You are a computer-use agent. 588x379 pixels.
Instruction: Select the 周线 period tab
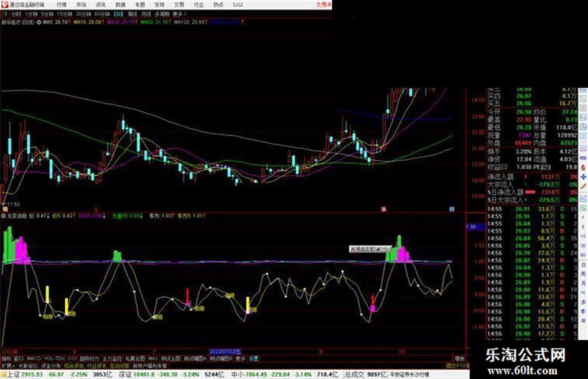133,14
